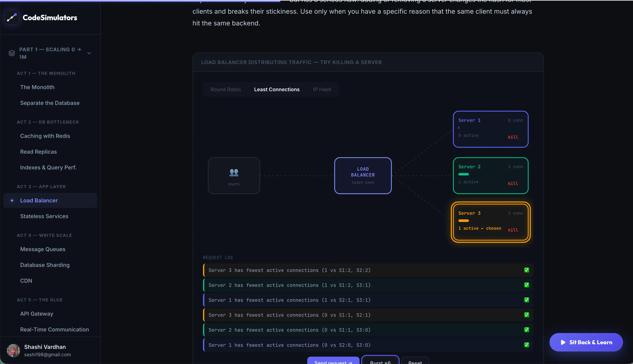The width and height of the screenshot is (633, 364).
Task: Click the layers icon beside Part 1
Action: tap(12, 53)
